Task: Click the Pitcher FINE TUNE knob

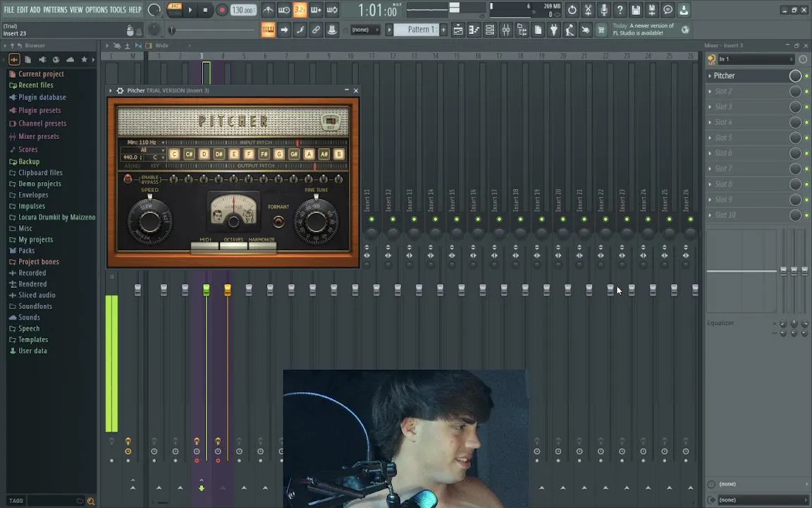Action: pyautogui.click(x=316, y=222)
